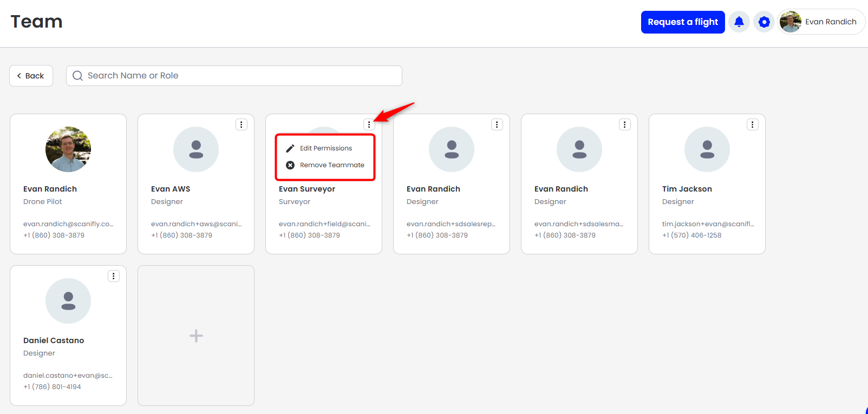Open settings via the blue gear icon
This screenshot has height=414, width=868.
click(x=763, y=22)
